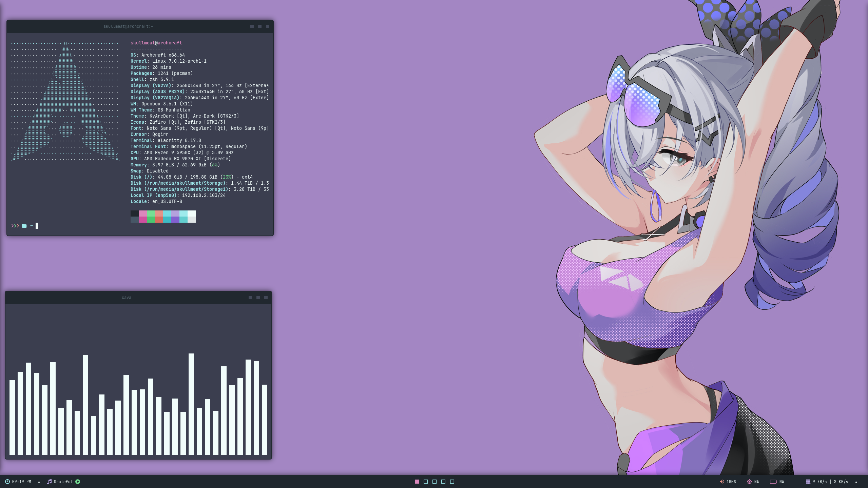The image size is (868, 488).
Task: Click the Local IP (enp5s0) line
Action: (178, 195)
